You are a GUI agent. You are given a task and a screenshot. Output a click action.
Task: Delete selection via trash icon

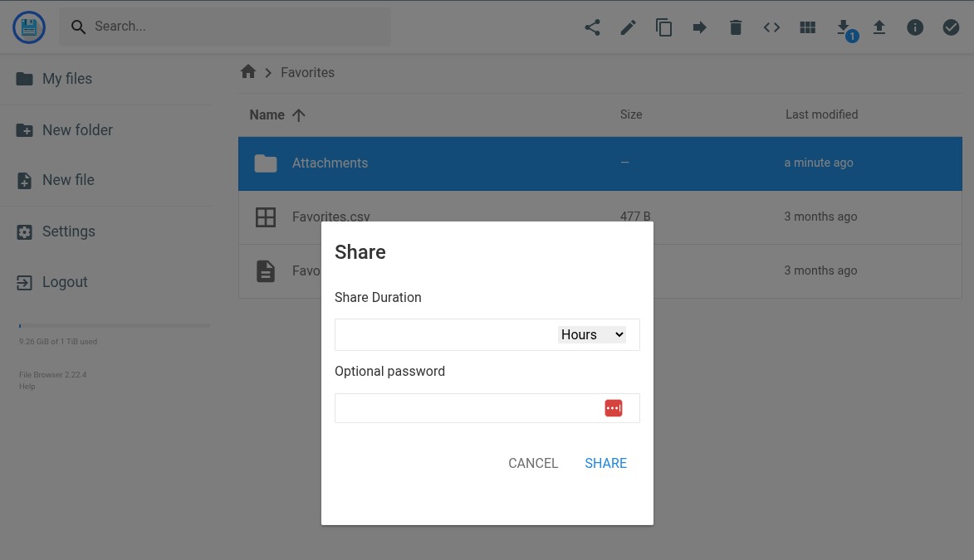tap(735, 27)
